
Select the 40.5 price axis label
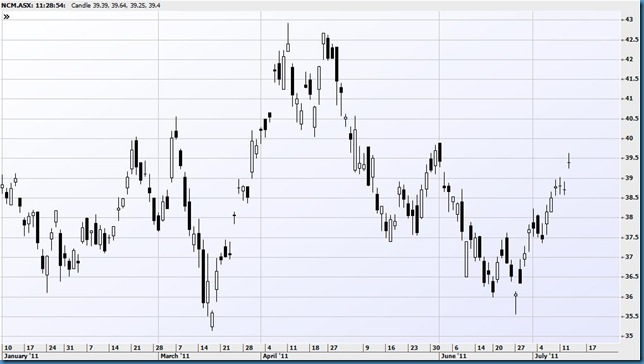pos(632,119)
